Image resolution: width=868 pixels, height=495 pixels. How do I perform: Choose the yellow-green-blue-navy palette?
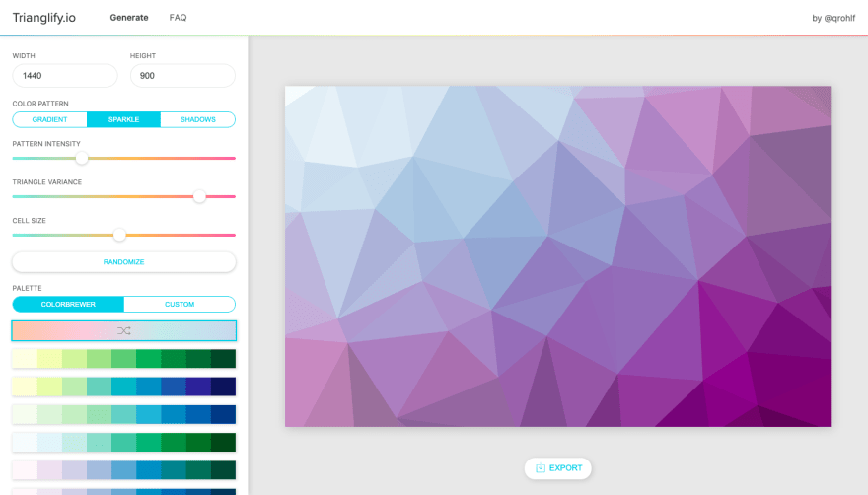tap(124, 387)
